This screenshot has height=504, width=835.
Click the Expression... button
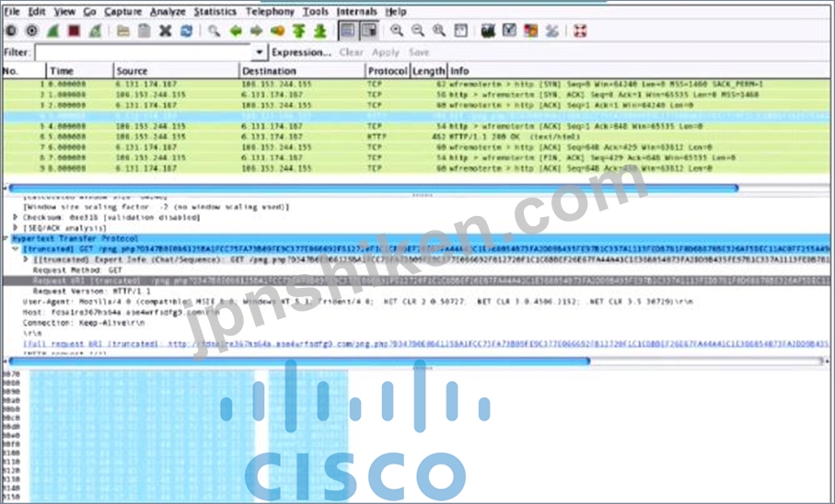(301, 52)
